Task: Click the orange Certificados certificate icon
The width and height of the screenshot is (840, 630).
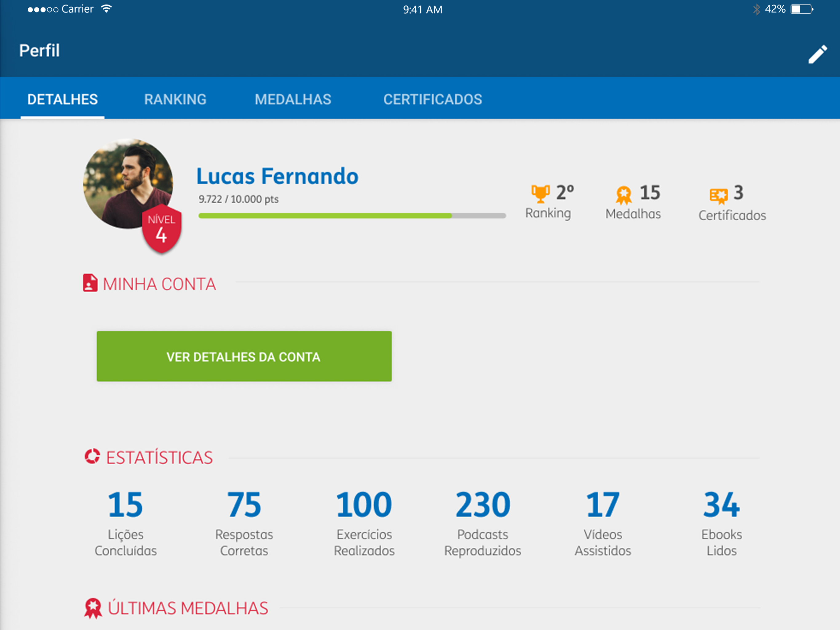Action: 718,196
